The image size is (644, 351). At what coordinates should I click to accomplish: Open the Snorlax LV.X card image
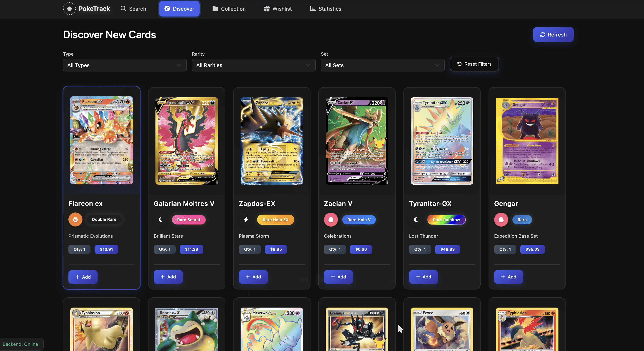[x=187, y=329]
